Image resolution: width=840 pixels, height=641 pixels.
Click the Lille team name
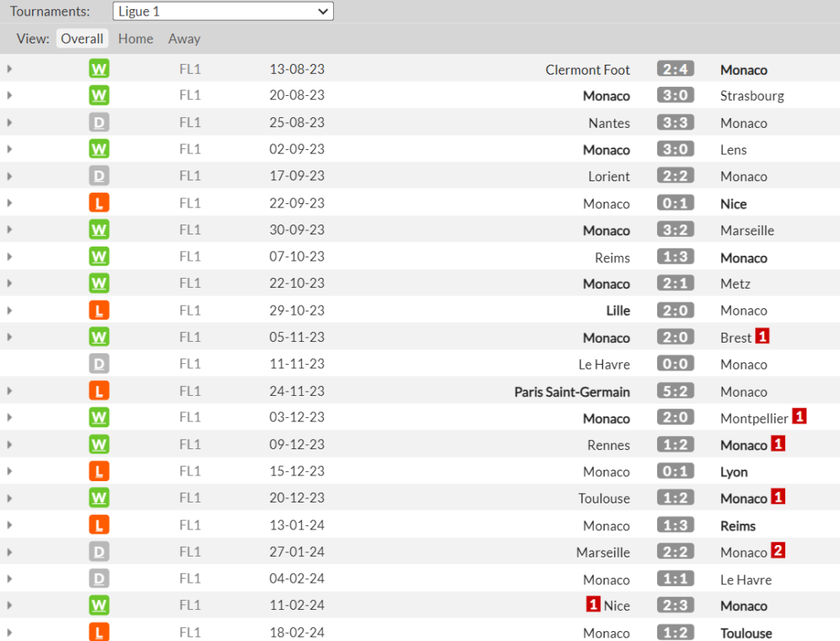pyautogui.click(x=619, y=311)
